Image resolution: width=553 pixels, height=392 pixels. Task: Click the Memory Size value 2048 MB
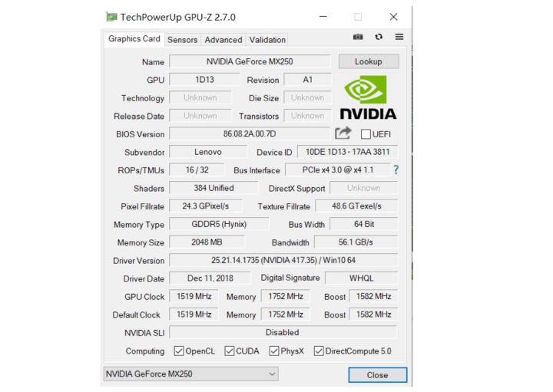(207, 242)
